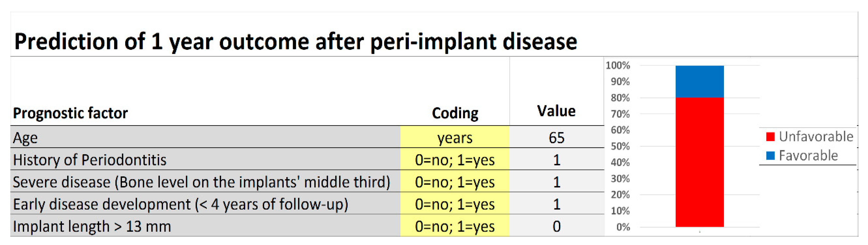868x245 pixels.
Task: Click the Coding column header
Action: click(x=455, y=113)
